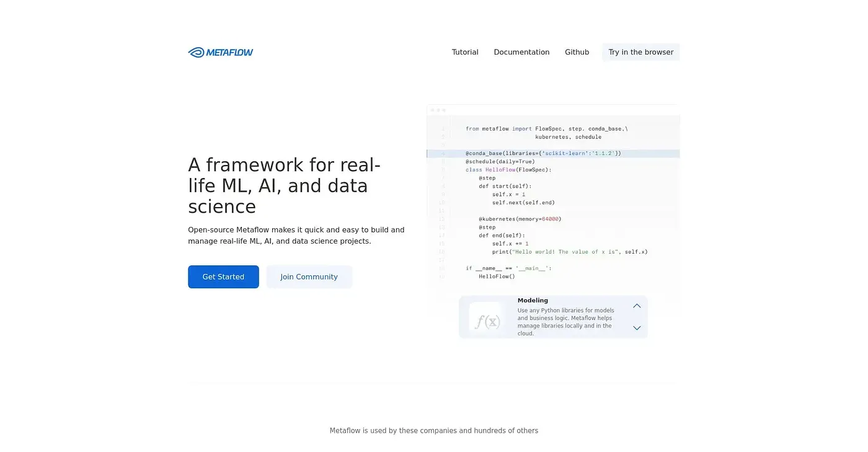
Task: Click the "def end(self):" code line
Action: tap(502, 236)
